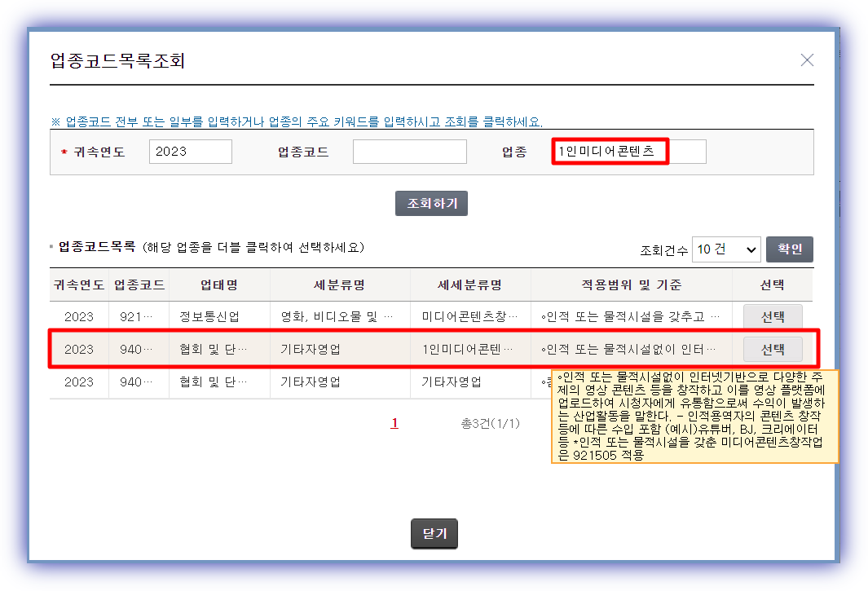The image size is (868, 591).
Task: Select the 정보통신업 row via its 선택 button
Action: [772, 316]
